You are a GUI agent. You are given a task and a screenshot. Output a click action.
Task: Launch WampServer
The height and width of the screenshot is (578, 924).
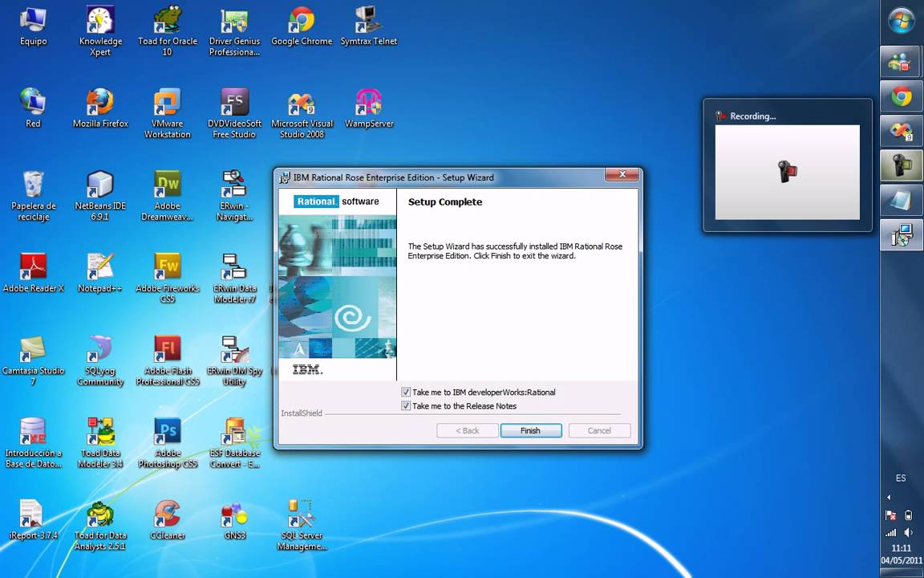click(369, 103)
